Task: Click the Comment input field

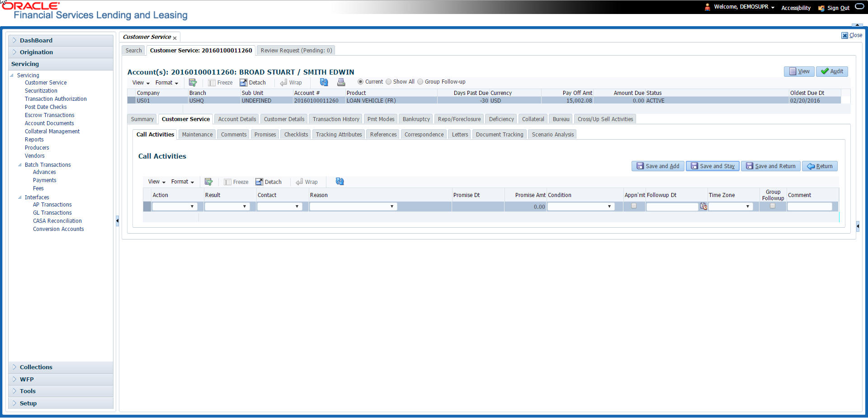Action: (x=810, y=207)
